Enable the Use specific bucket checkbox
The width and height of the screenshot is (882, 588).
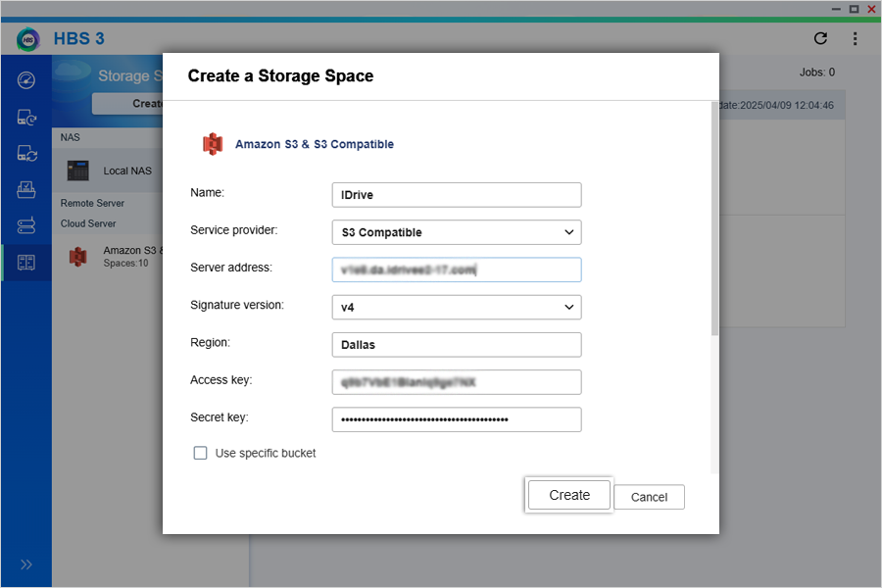click(200, 453)
